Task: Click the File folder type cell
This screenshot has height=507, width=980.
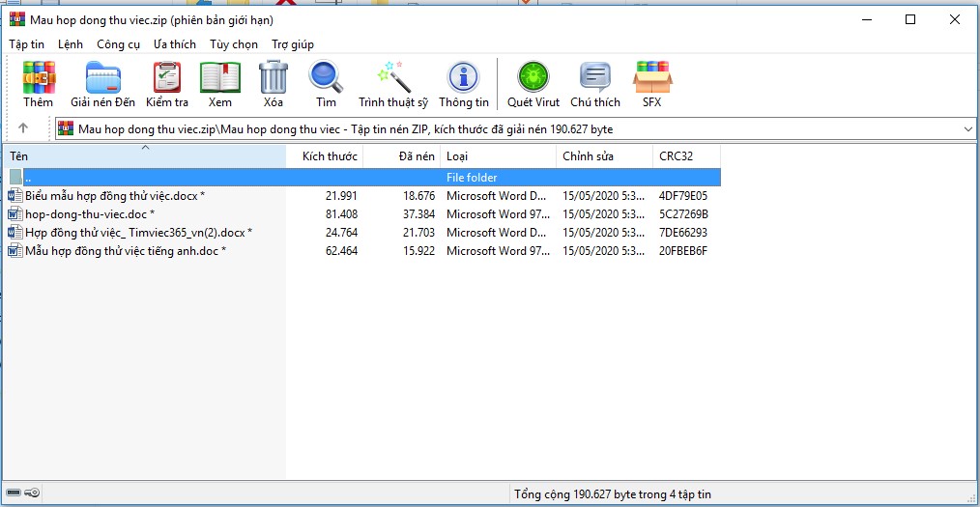Action: 472,178
